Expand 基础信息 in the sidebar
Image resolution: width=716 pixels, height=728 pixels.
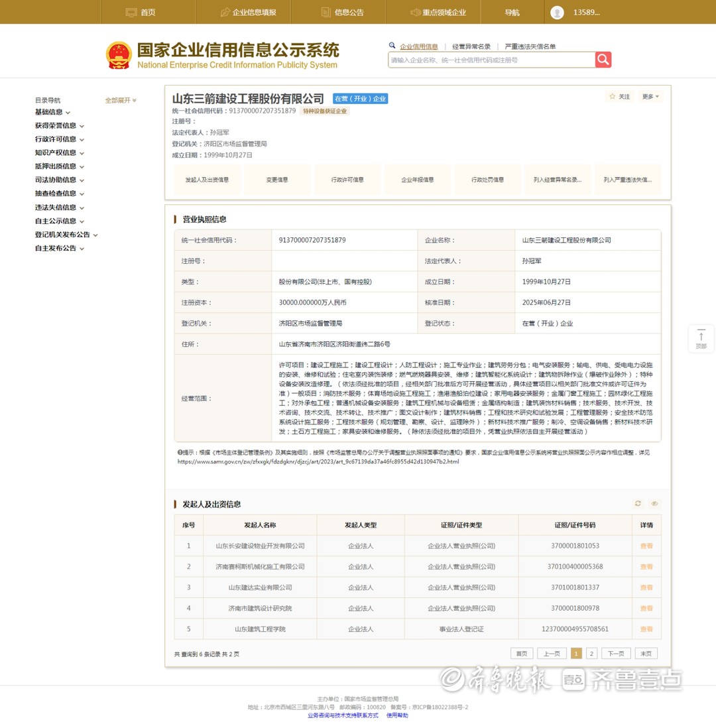(x=52, y=112)
